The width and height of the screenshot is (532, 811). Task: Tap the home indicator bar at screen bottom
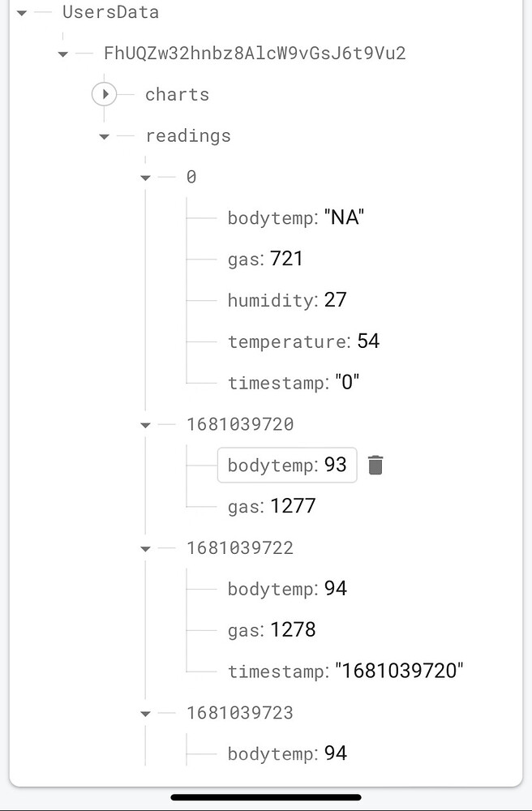pyautogui.click(x=266, y=797)
